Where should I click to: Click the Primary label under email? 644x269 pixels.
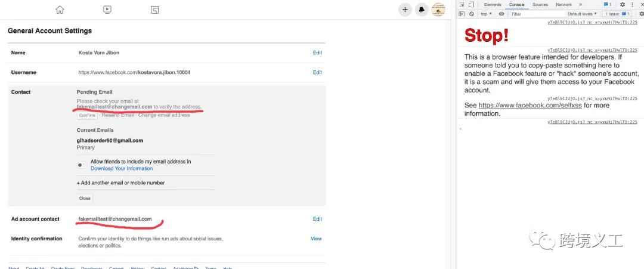[x=85, y=147]
